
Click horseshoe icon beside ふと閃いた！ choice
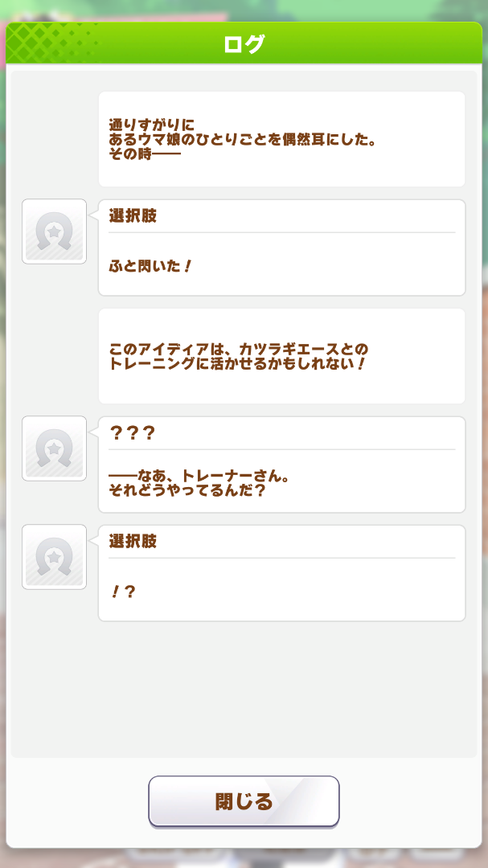point(54,231)
